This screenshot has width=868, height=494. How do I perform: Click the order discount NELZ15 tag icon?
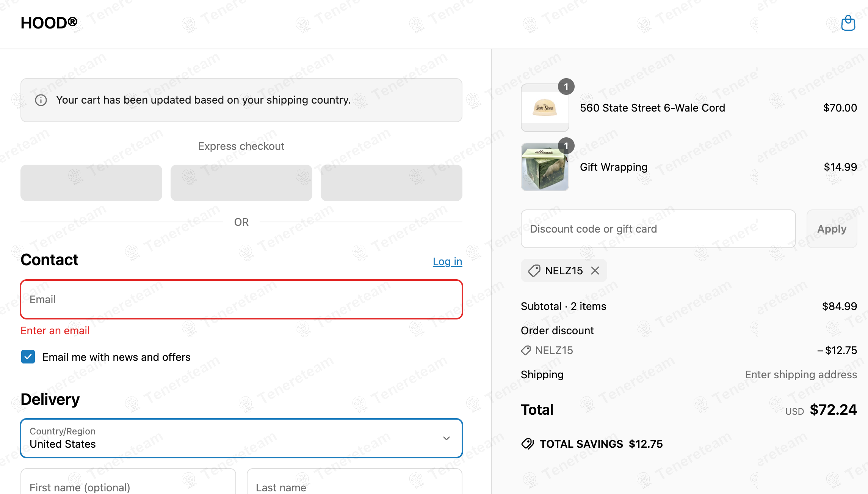point(526,350)
